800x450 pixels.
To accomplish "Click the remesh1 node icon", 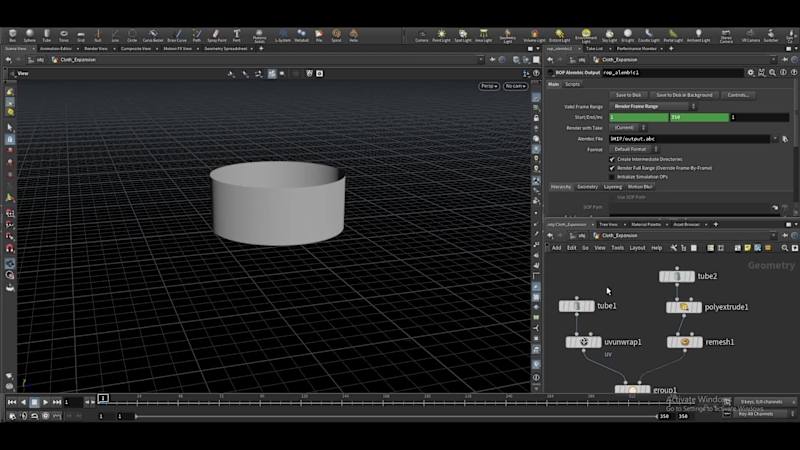I will point(684,342).
